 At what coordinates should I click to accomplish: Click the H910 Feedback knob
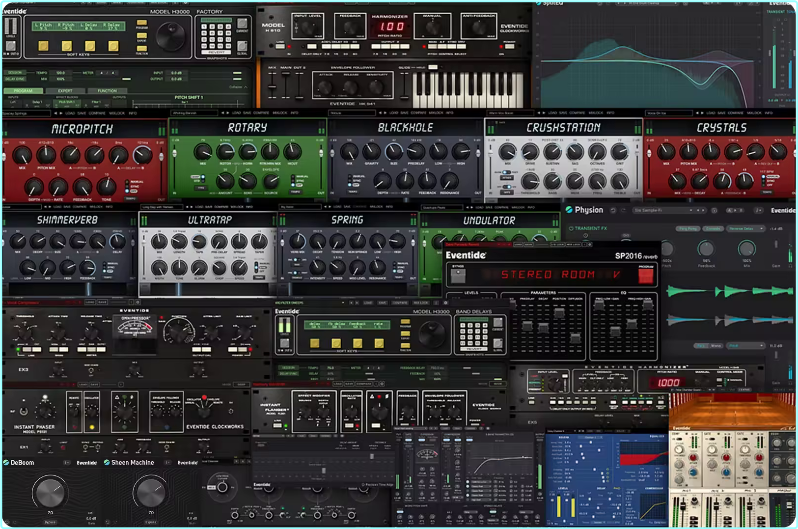tap(350, 27)
